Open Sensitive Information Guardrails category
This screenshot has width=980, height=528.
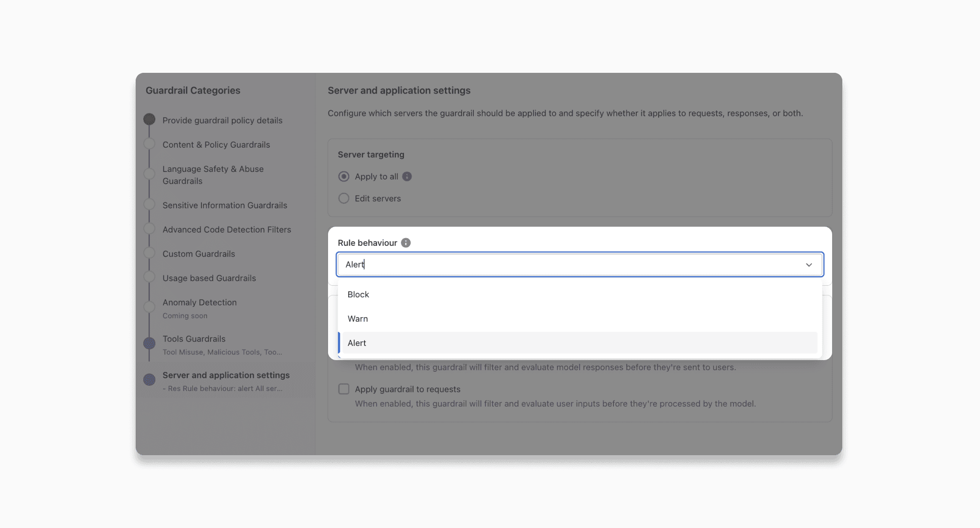click(x=225, y=205)
